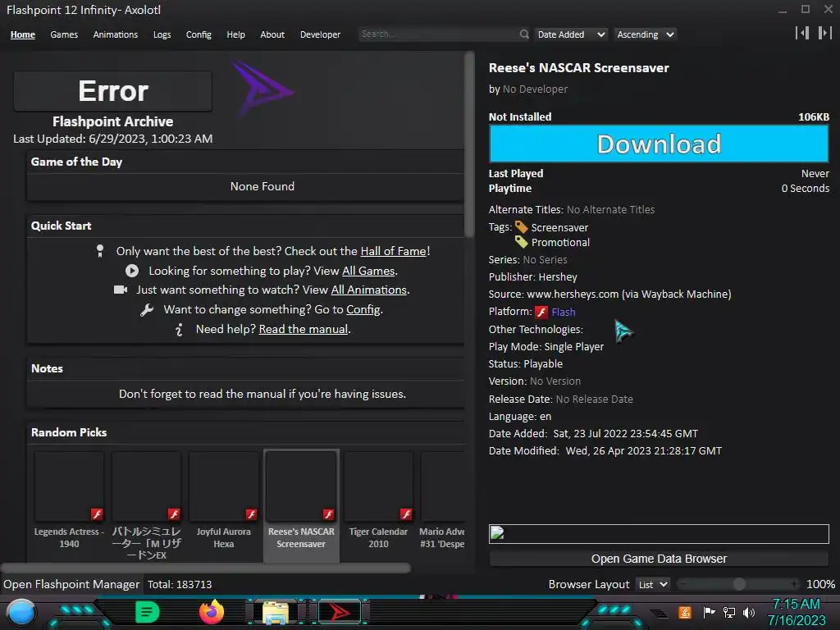Click the home page horizontal scrollbar

[x=206, y=568]
